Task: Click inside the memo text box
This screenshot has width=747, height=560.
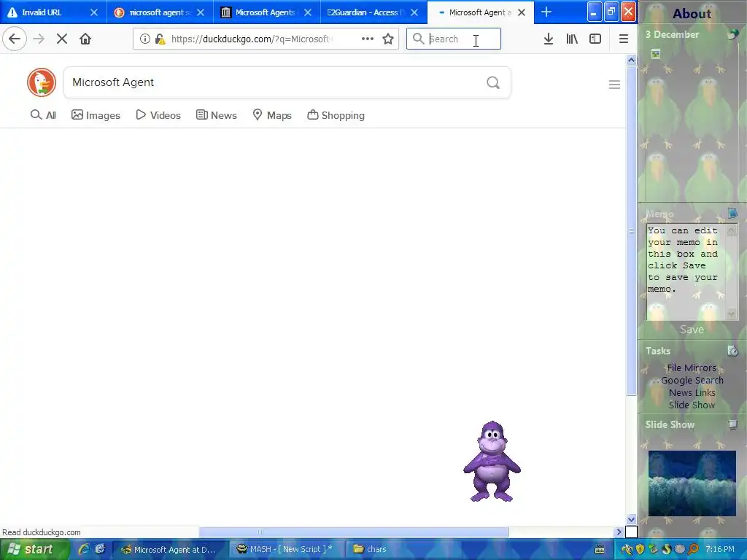Action: (x=686, y=273)
